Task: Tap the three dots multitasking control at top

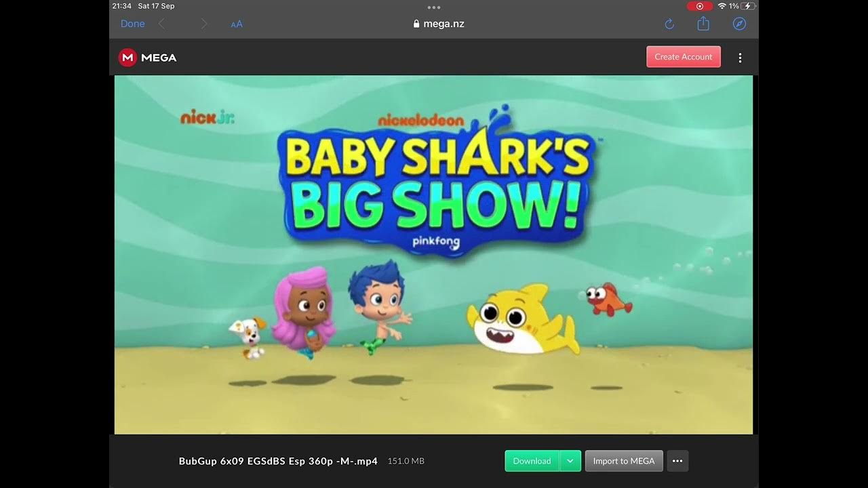Action: click(x=434, y=7)
